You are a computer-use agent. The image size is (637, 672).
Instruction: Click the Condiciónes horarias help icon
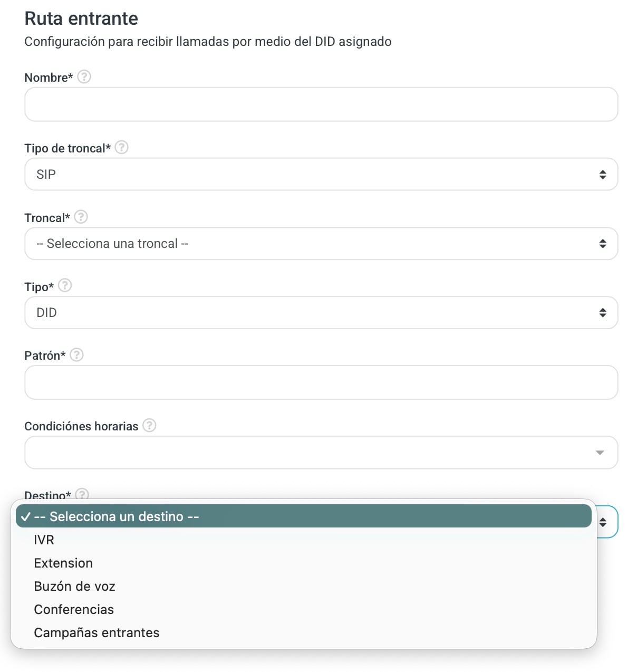click(149, 425)
